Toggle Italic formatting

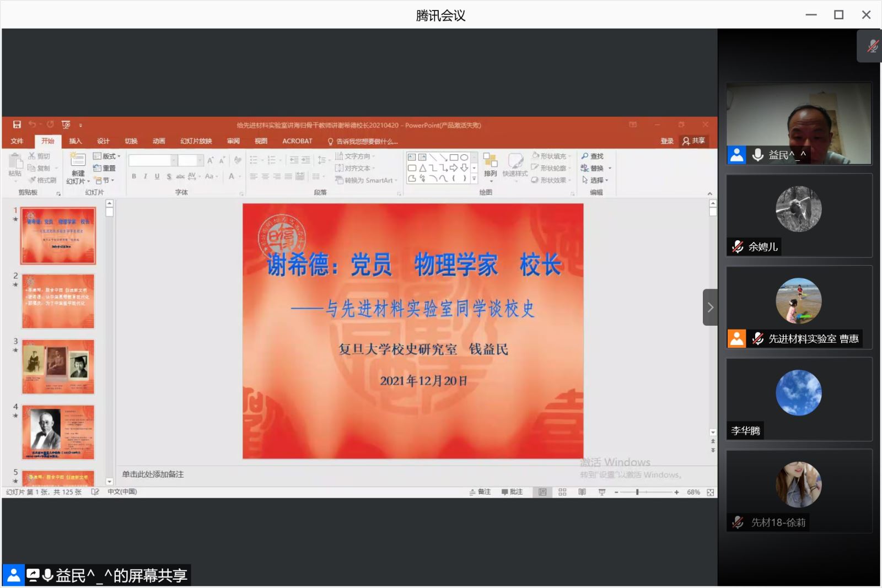click(146, 176)
